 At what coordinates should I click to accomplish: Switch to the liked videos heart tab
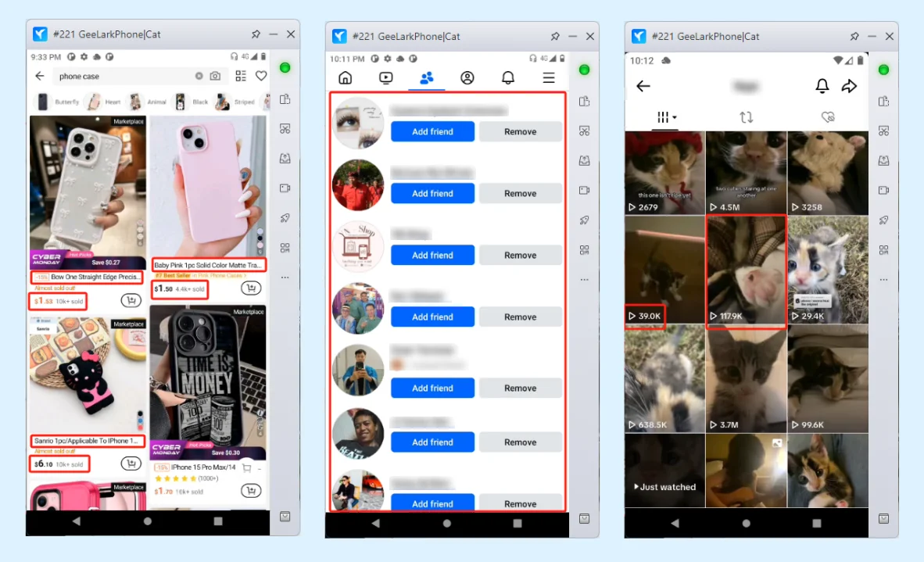[x=828, y=117]
